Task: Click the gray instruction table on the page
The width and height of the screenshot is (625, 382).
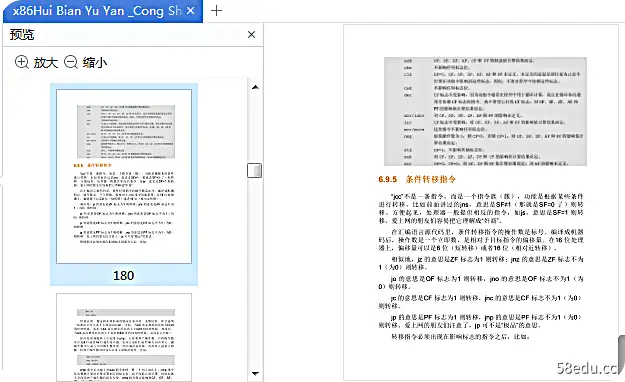Action: [x=485, y=111]
